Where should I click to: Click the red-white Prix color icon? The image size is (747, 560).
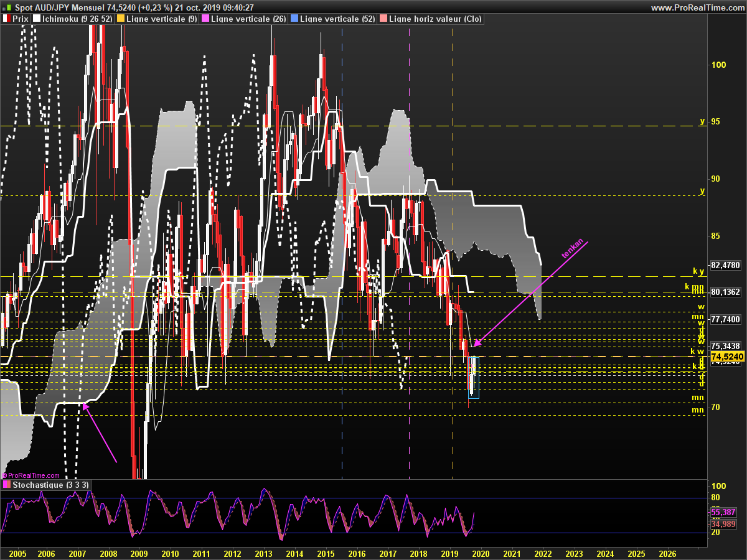pos(6,19)
